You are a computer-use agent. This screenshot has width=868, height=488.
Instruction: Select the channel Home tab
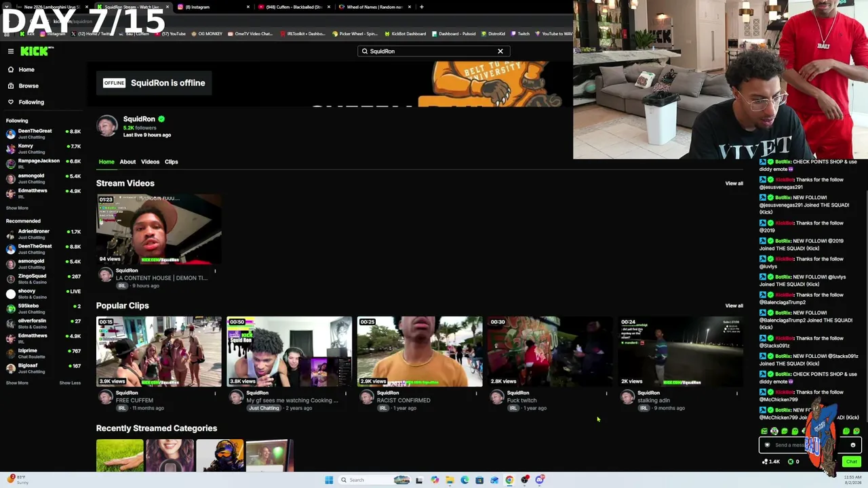click(x=106, y=162)
